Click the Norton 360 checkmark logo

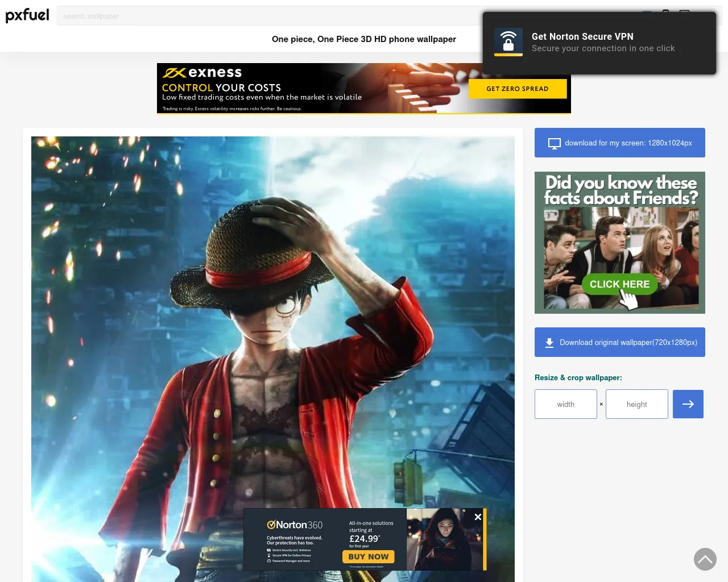click(x=271, y=525)
